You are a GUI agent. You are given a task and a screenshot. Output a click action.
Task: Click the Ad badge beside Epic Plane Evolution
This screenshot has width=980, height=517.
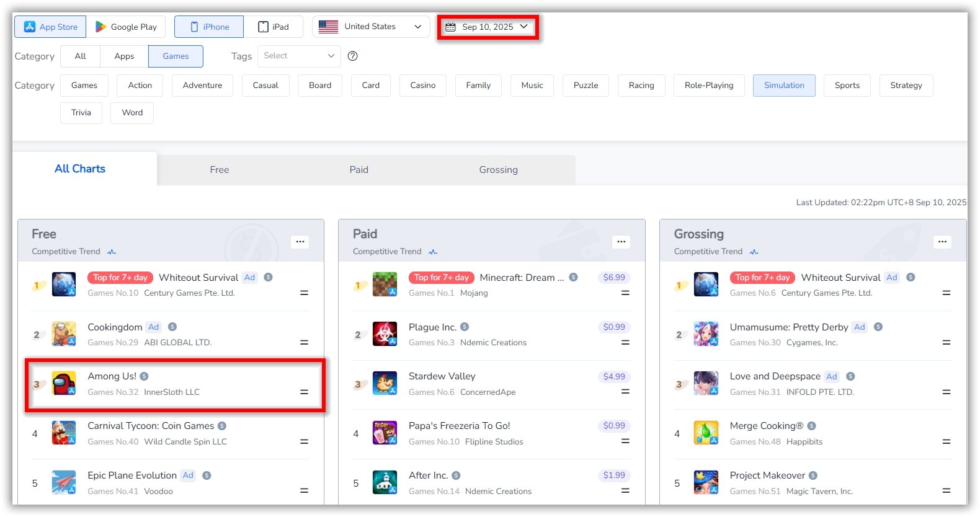point(188,475)
